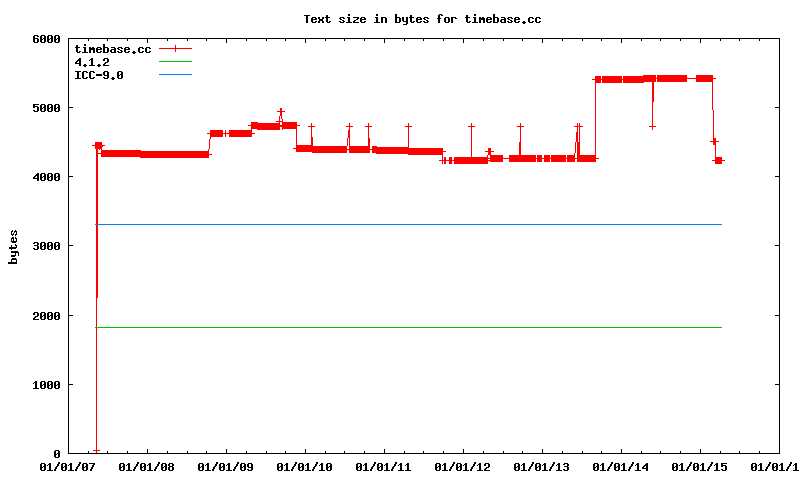This screenshot has height=480, width=800.
Task: Click the red data marker near zero bytes
Action: coord(96,451)
